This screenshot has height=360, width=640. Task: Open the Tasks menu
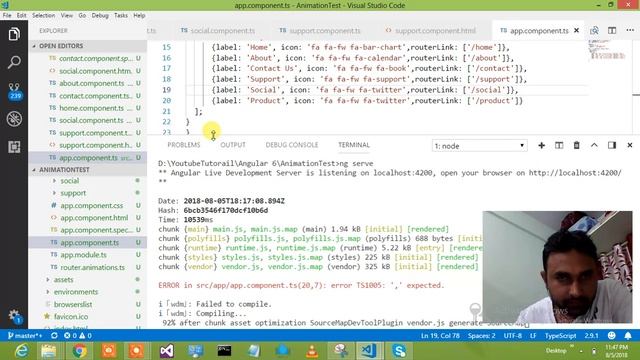point(121,16)
